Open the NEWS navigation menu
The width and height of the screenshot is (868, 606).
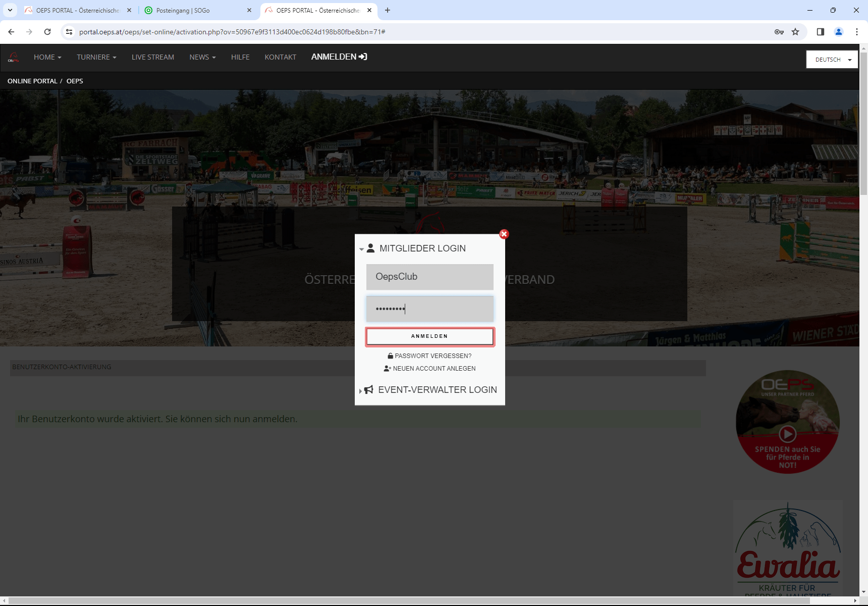click(x=202, y=57)
